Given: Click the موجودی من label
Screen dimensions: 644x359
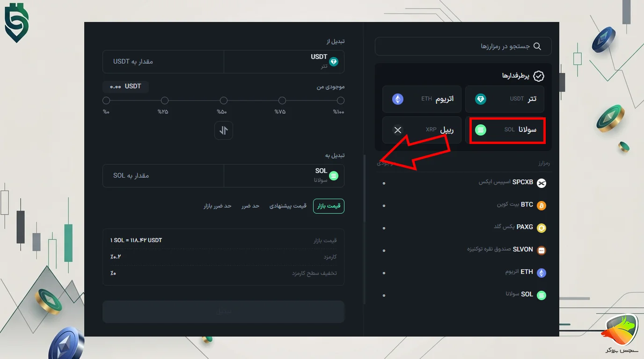Looking at the screenshot, I should [x=330, y=87].
